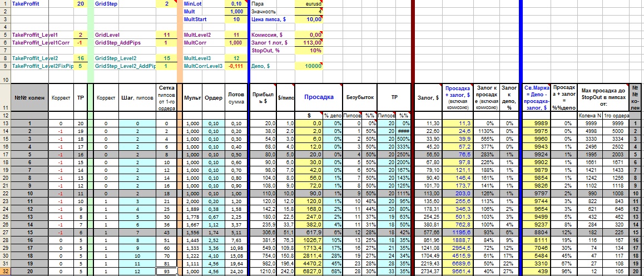
Task: Click the Безубыток header cell
Action: [360, 98]
